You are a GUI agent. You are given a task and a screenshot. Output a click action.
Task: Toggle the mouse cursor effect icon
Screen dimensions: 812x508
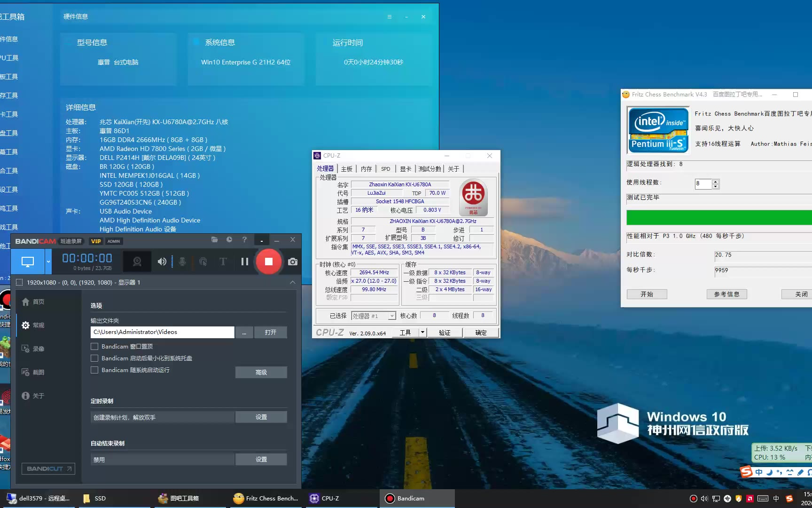(203, 262)
